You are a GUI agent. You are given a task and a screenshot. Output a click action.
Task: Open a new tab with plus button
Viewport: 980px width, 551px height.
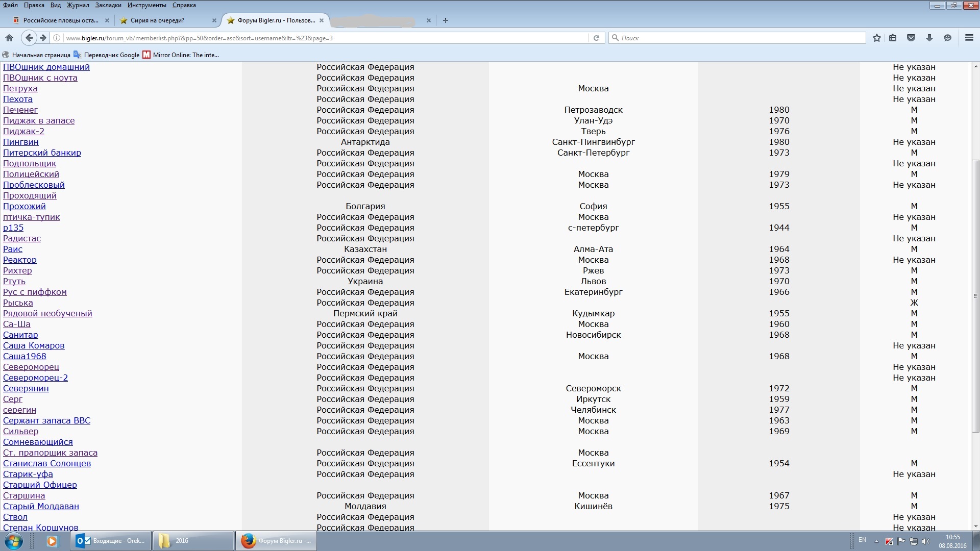[445, 20]
